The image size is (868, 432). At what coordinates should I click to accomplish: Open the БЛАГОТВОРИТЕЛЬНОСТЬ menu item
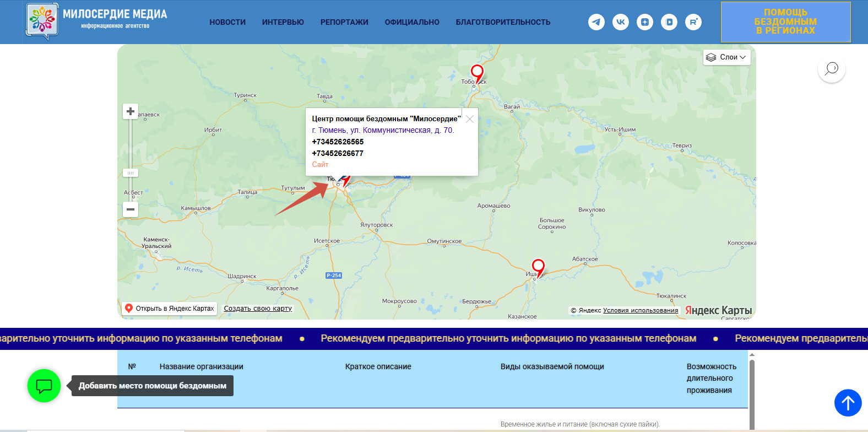coord(503,23)
